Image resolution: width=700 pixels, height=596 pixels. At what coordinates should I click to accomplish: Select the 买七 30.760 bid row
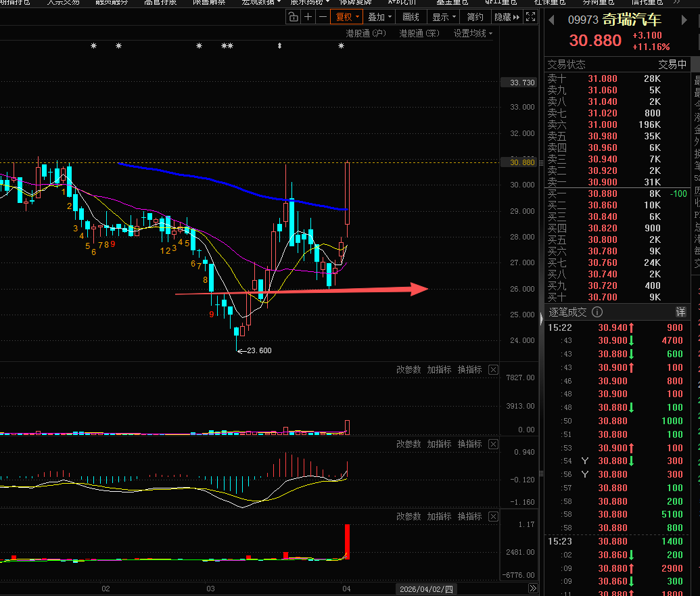[617, 262]
